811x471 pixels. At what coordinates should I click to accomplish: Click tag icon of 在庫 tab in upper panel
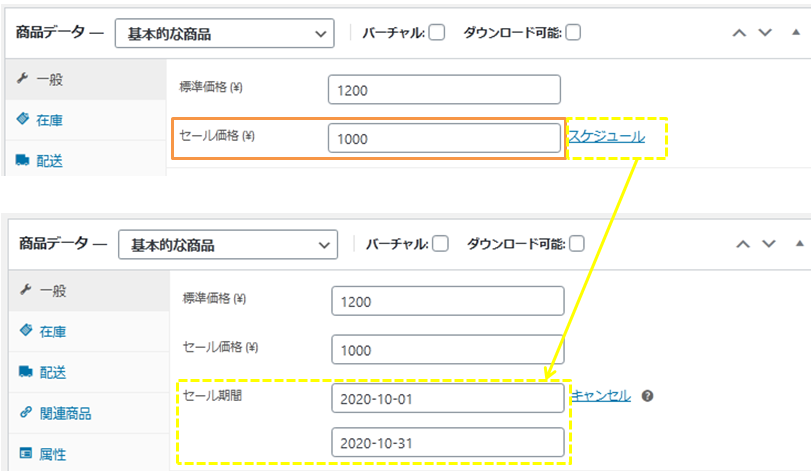[x=23, y=119]
